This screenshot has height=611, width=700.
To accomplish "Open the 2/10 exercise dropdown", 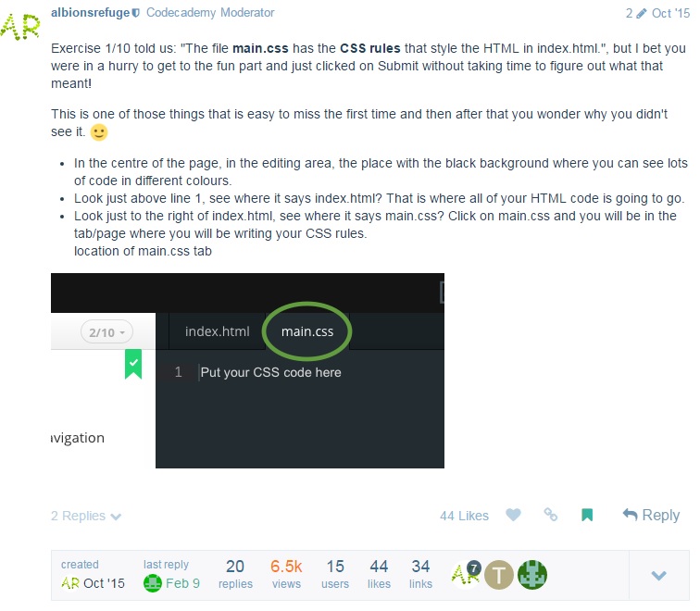I will click(106, 332).
